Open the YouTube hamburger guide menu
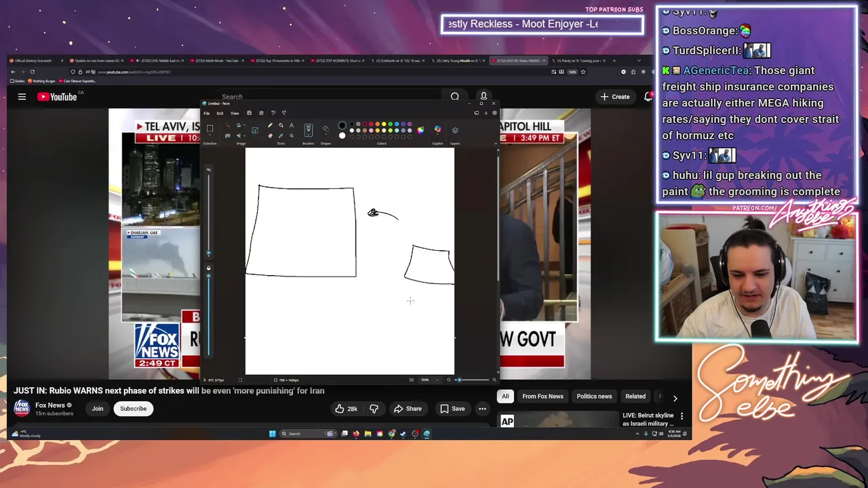Viewport: 868px width, 488px height. click(22, 97)
